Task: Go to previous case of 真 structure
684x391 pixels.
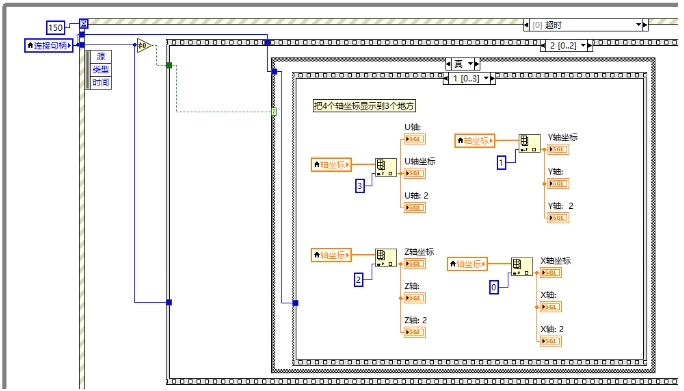Action: (448, 64)
